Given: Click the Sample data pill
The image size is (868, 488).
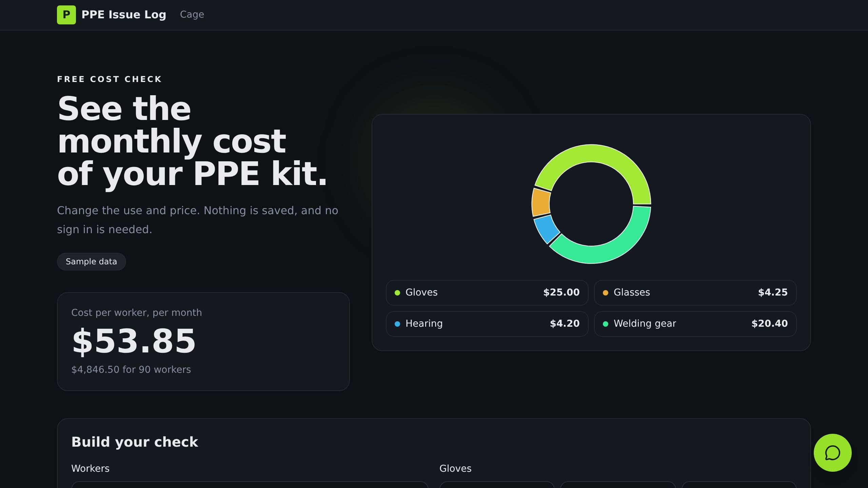Looking at the screenshot, I should tap(91, 262).
